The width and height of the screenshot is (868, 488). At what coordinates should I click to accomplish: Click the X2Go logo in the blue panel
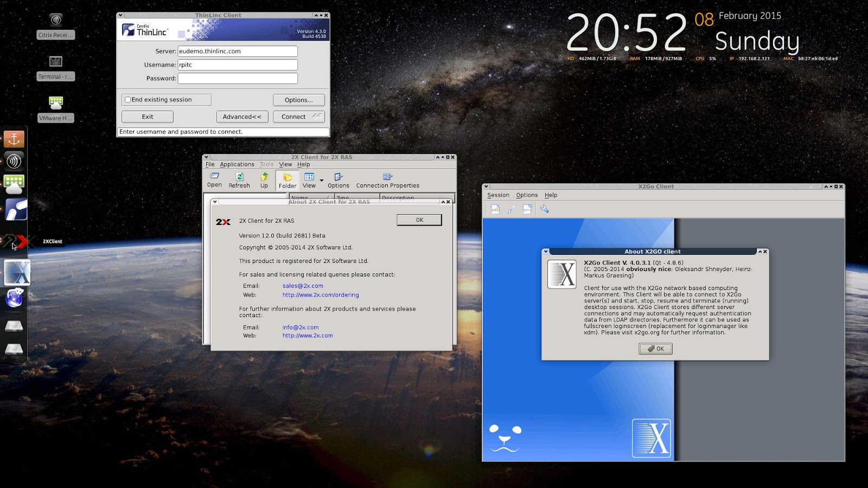[652, 438]
